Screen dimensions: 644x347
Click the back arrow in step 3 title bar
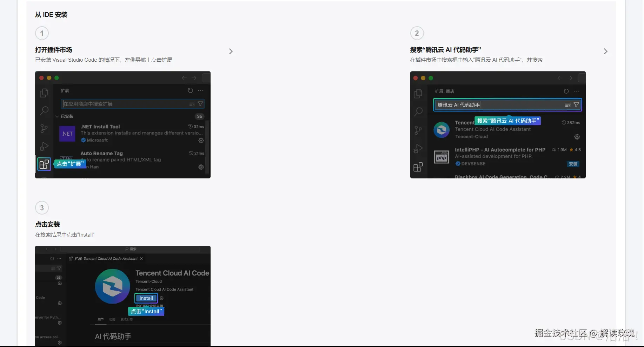pos(47,249)
